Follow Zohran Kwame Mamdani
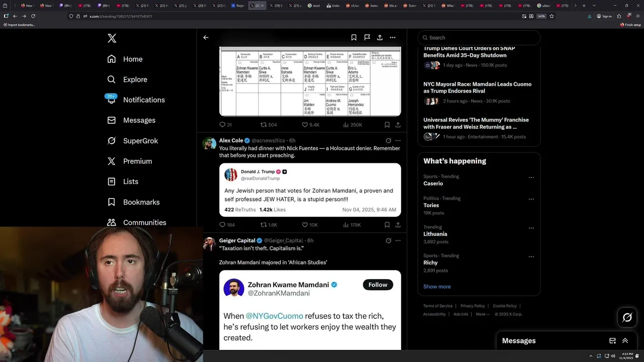The image size is (644, 362). coord(377,285)
